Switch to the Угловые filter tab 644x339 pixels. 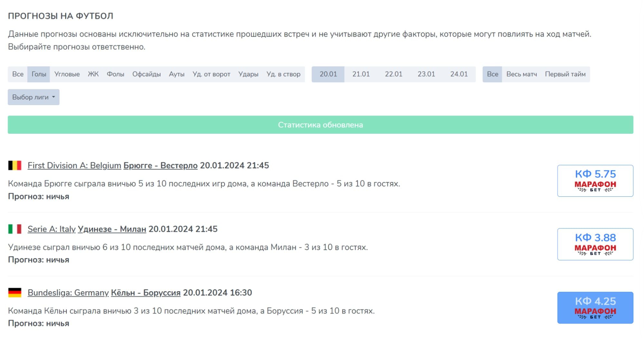tap(67, 74)
